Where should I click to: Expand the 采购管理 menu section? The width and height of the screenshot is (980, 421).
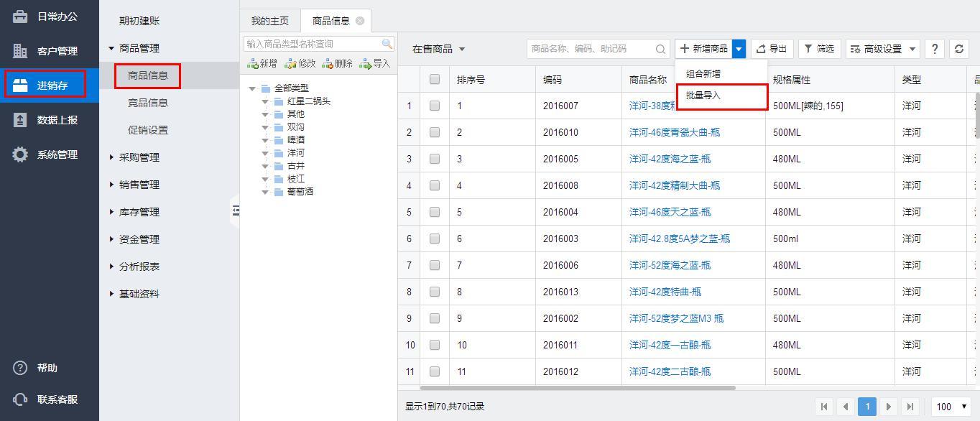pos(139,157)
